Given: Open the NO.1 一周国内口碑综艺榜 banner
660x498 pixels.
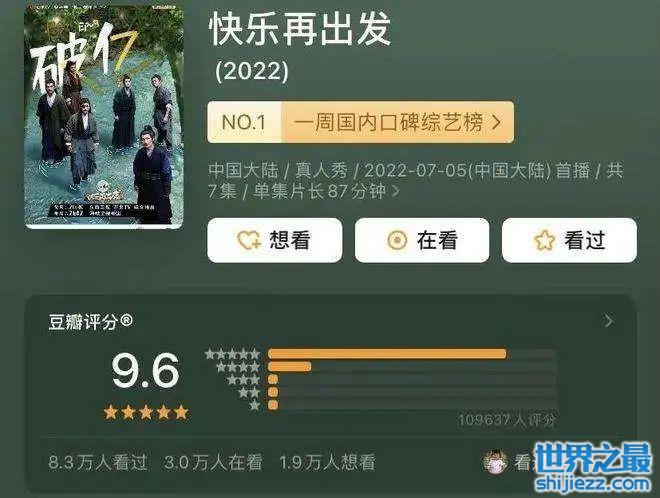Looking at the screenshot, I should click(360, 122).
